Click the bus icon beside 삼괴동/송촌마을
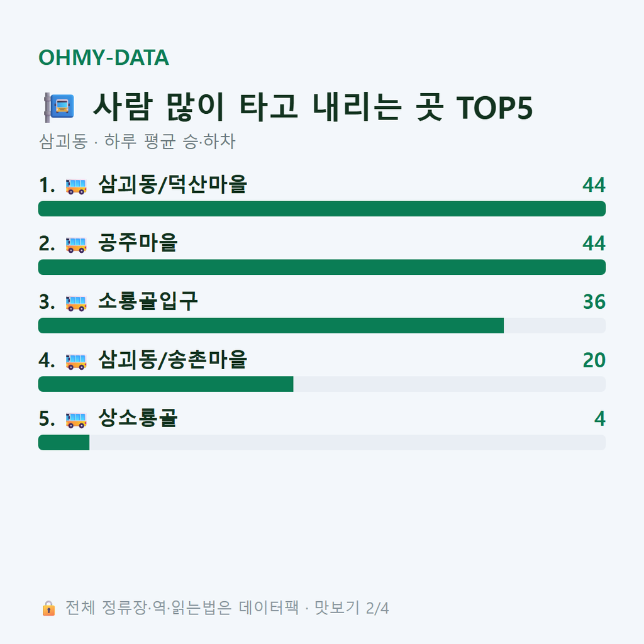 (x=76, y=362)
